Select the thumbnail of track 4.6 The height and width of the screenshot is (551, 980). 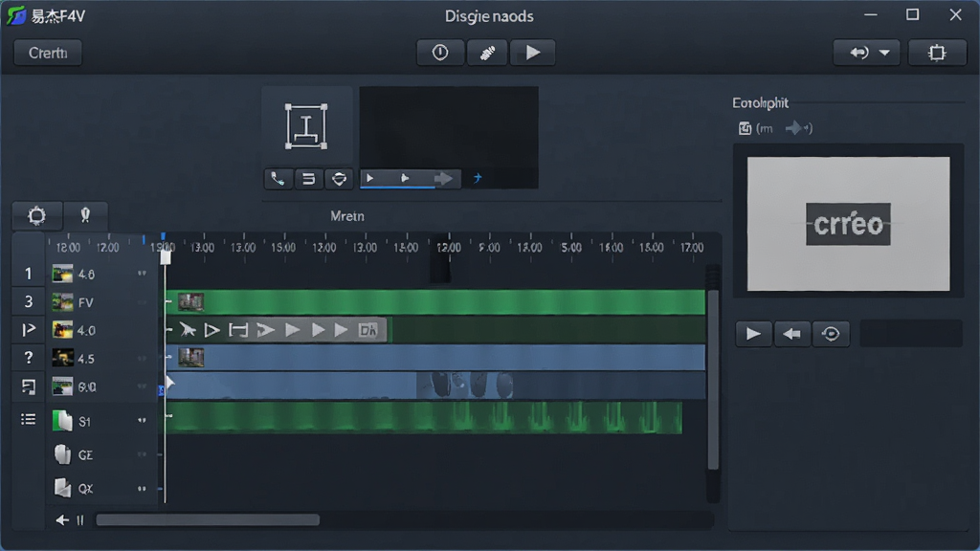click(x=62, y=274)
